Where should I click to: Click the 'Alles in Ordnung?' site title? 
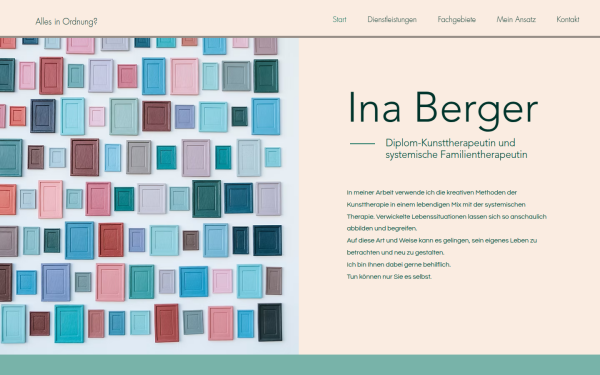[x=66, y=22]
